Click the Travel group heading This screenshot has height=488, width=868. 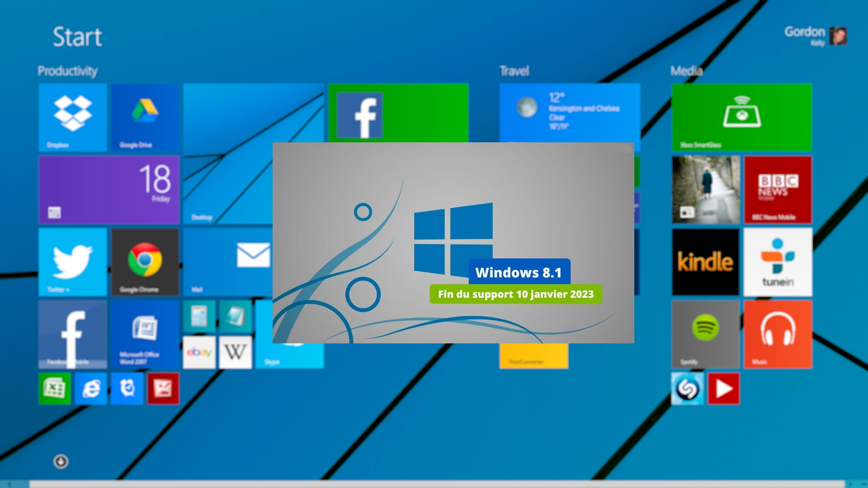[x=514, y=71]
